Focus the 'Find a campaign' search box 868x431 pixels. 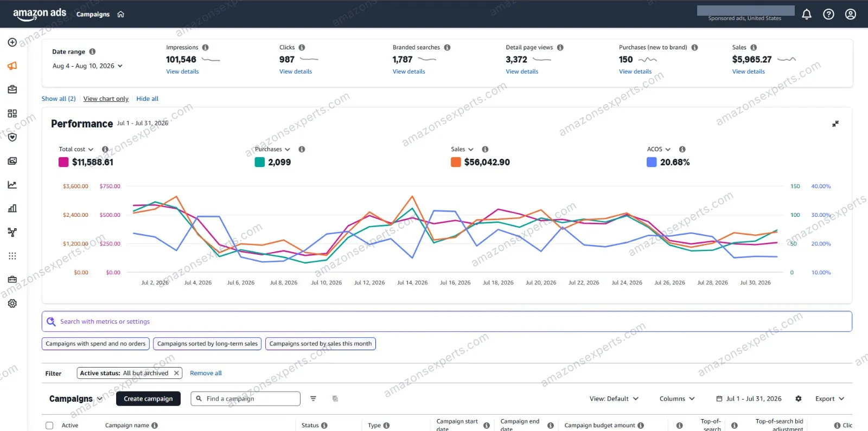[x=246, y=398]
